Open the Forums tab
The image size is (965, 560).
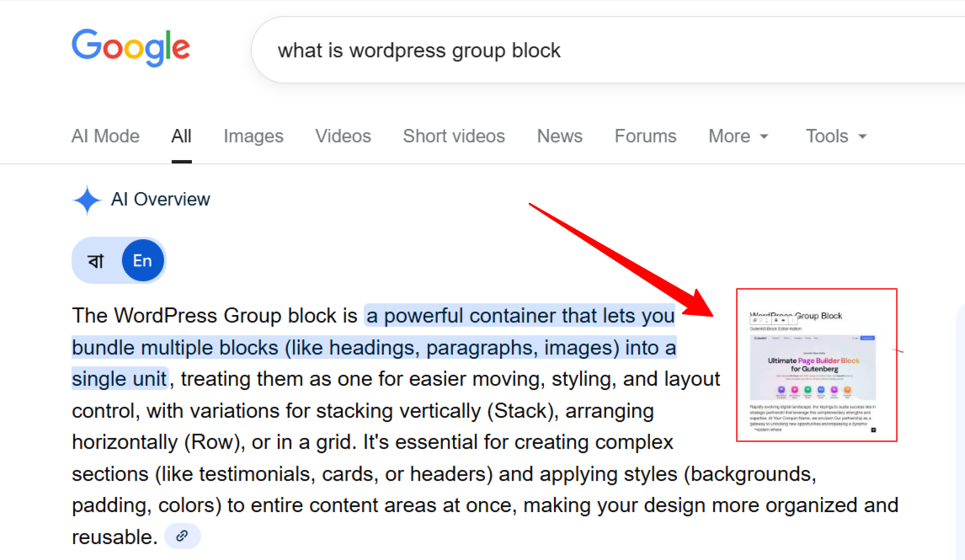coord(645,136)
